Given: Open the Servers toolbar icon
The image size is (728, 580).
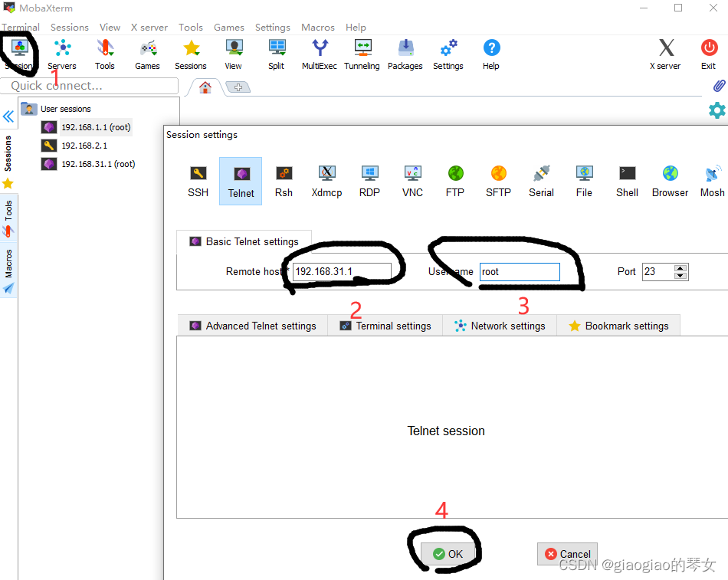Looking at the screenshot, I should (x=62, y=55).
